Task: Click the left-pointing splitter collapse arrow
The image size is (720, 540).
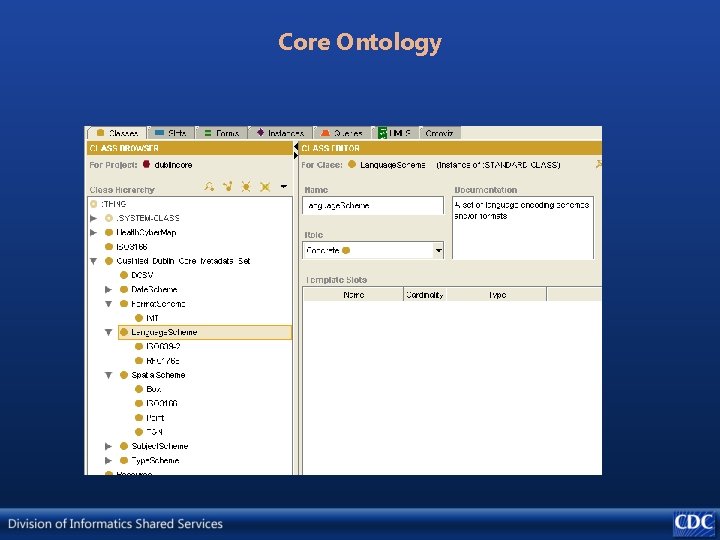Action: 296,146
